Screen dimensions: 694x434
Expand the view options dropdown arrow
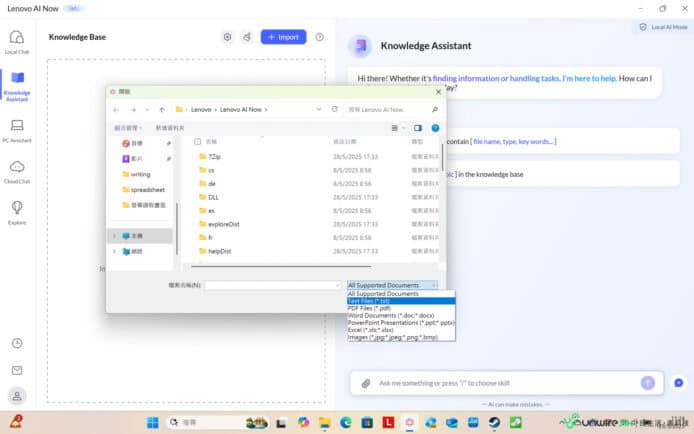(x=403, y=128)
